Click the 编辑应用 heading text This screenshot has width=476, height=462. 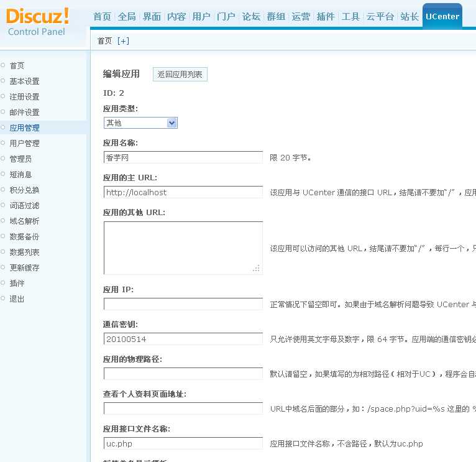tap(121, 74)
